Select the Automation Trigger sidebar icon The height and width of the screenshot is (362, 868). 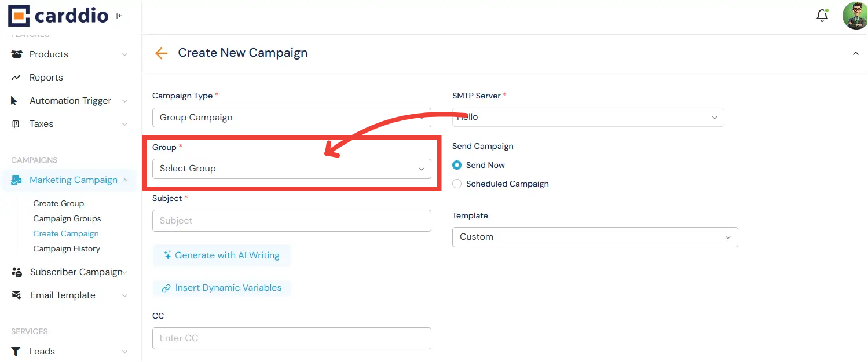16,100
